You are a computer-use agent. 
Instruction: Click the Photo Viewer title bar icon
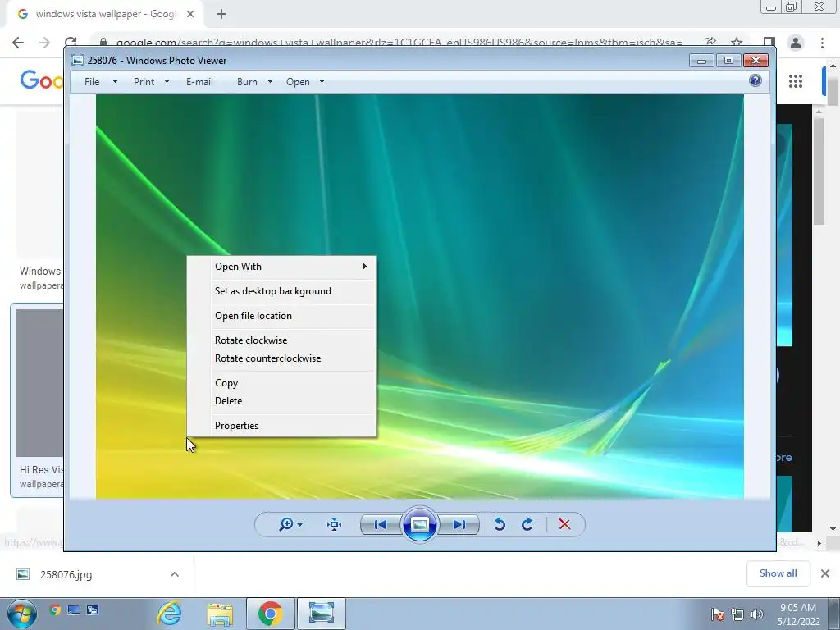(78, 61)
